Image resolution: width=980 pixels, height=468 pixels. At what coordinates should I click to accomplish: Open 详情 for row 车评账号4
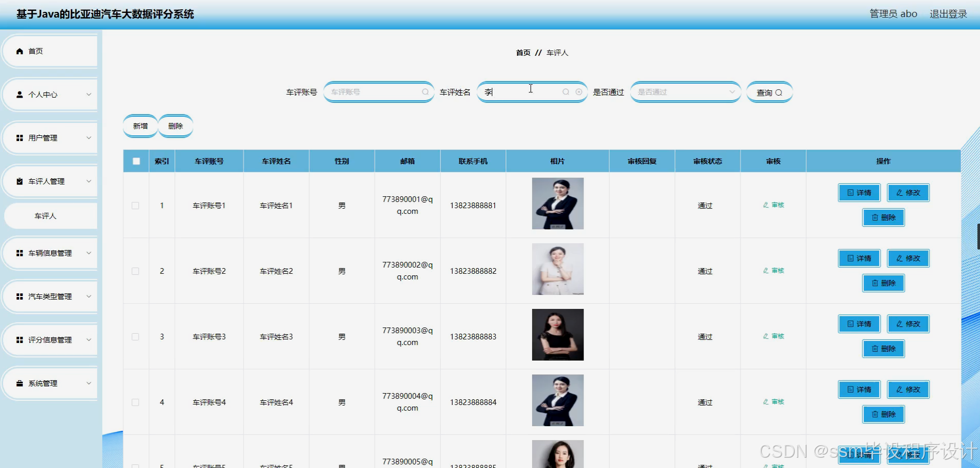pyautogui.click(x=859, y=389)
